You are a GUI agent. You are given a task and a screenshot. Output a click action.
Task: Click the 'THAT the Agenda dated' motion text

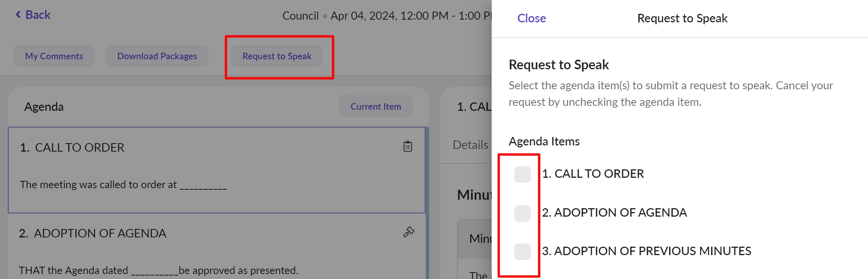[x=73, y=271]
